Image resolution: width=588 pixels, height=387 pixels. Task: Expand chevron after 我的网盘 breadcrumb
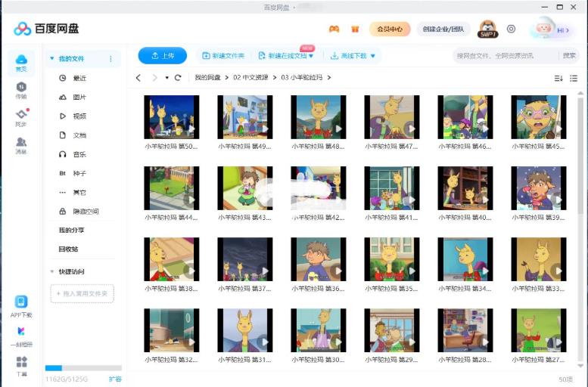[x=226, y=78]
